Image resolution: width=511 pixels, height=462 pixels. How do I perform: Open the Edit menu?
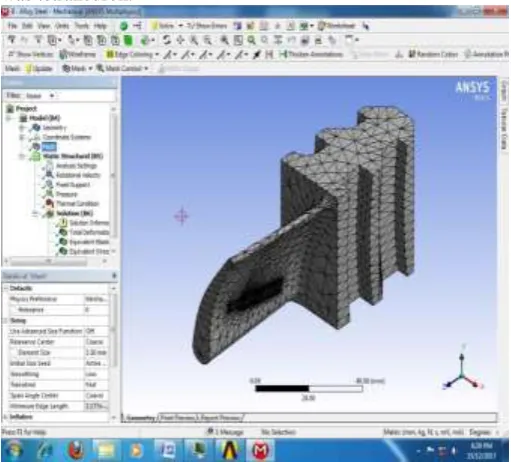coord(27,26)
